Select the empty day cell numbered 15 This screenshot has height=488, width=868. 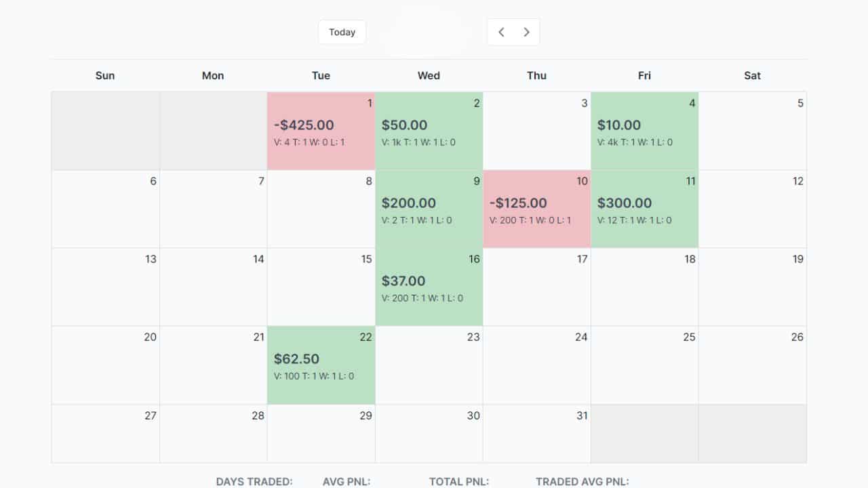click(321, 287)
